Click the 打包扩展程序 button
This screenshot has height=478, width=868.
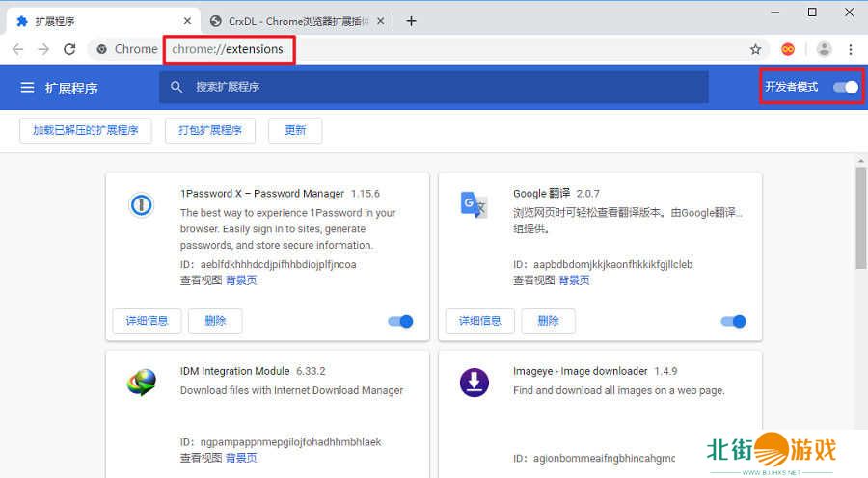pyautogui.click(x=209, y=130)
